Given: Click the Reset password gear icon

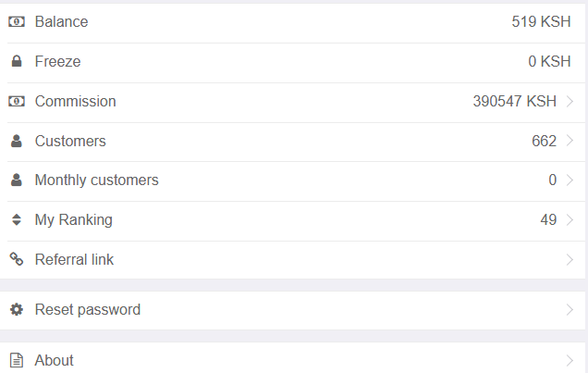Looking at the screenshot, I should [x=16, y=309].
